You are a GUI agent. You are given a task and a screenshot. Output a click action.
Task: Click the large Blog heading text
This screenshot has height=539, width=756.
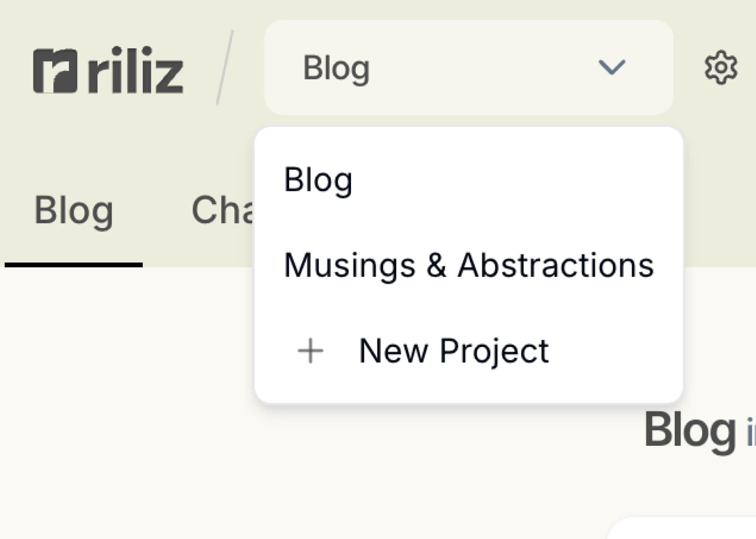pos(690,430)
